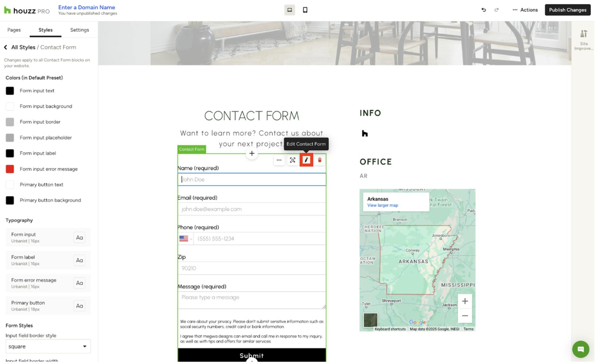Switch to mobile preview mode

pos(305,10)
